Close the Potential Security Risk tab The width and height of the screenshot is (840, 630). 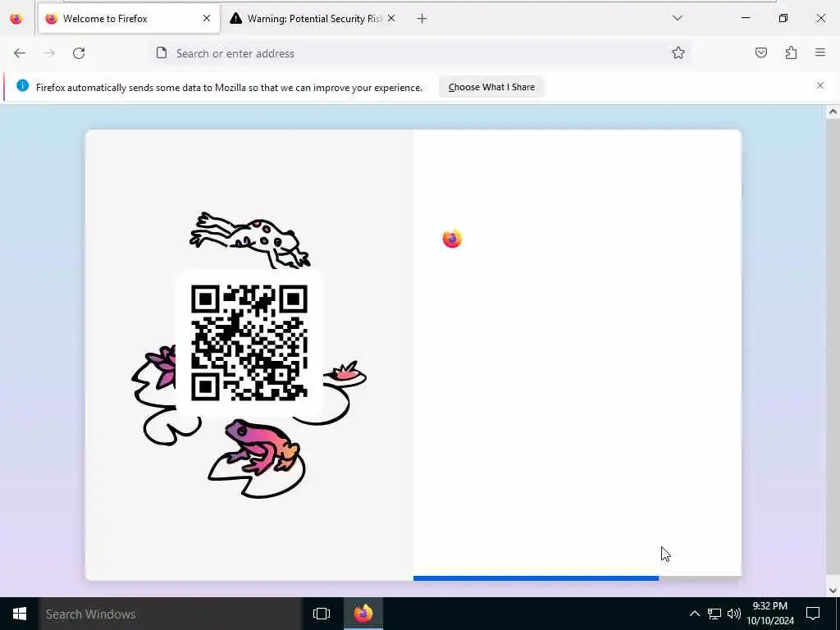tap(391, 18)
